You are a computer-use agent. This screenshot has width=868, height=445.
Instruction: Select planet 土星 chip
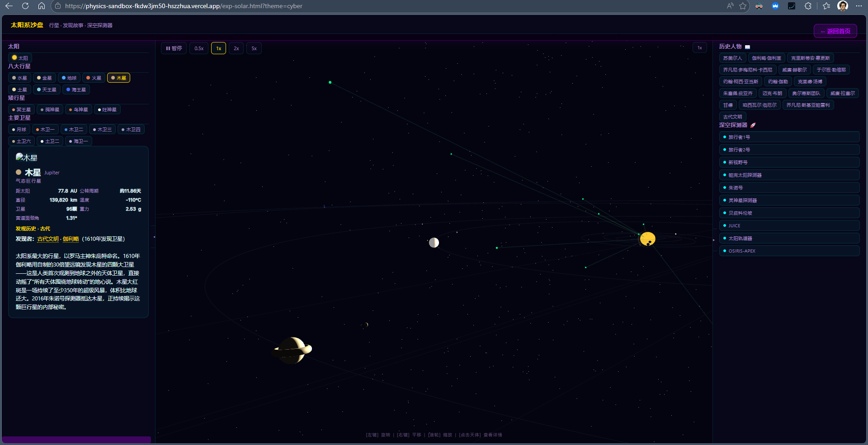click(20, 89)
